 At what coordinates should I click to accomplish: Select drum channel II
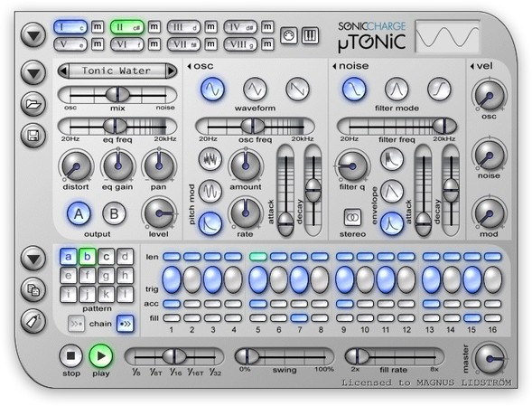tap(126, 27)
